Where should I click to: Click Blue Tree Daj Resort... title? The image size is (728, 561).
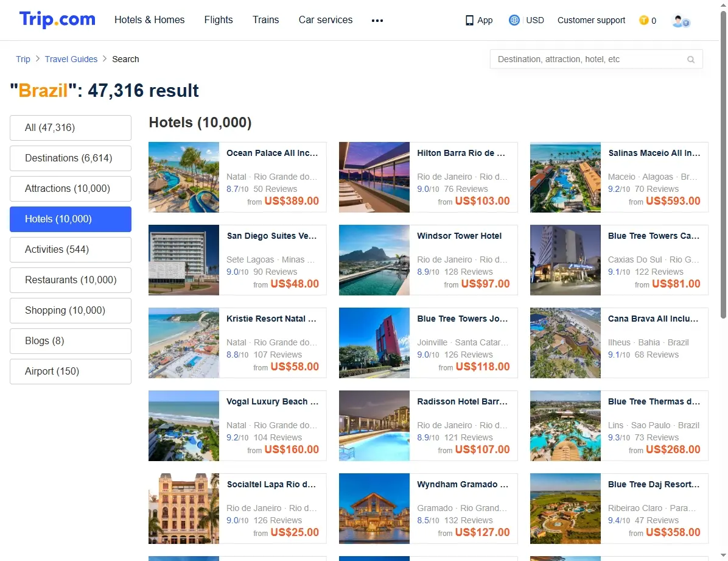[x=654, y=484]
